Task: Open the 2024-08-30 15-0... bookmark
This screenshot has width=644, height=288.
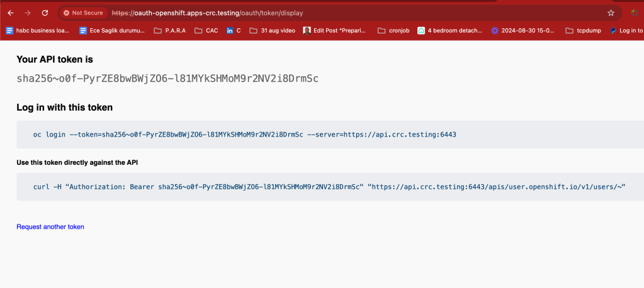Action: (x=523, y=30)
